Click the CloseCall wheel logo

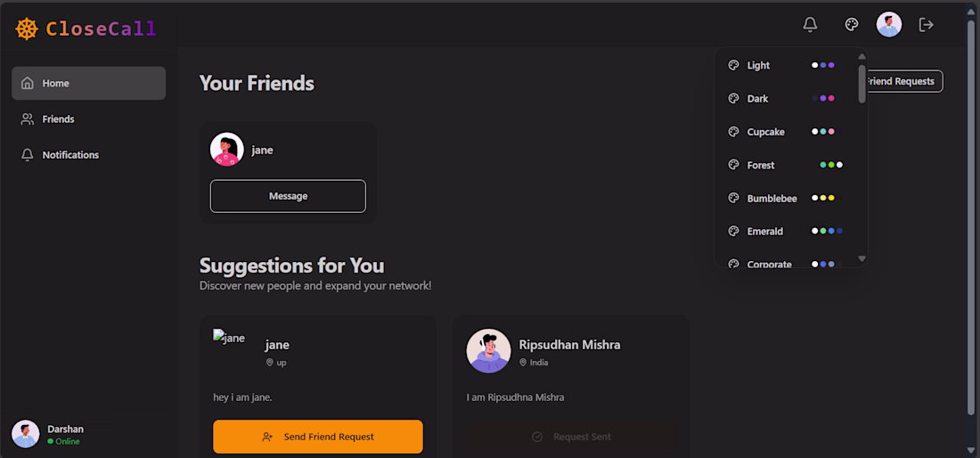tap(27, 29)
